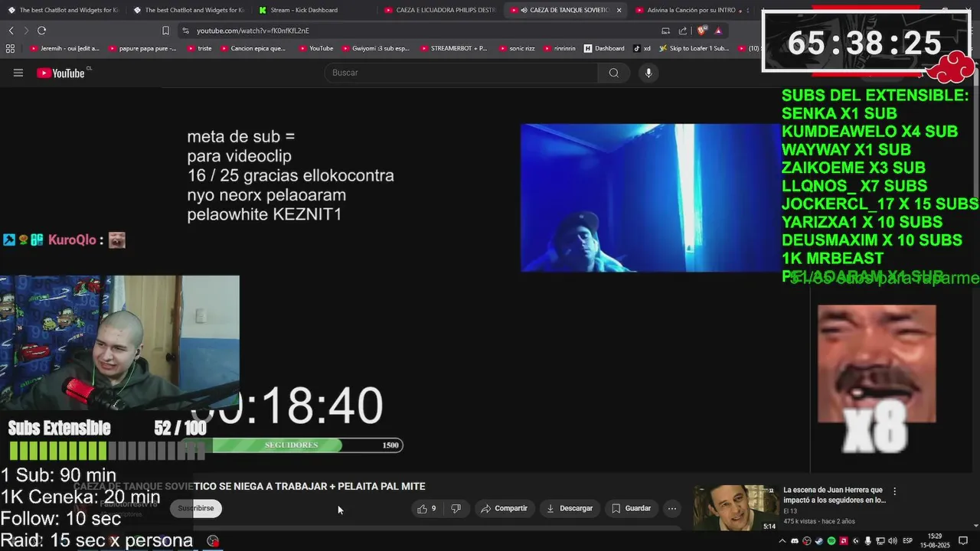Click the search magnifier button

point(613,73)
